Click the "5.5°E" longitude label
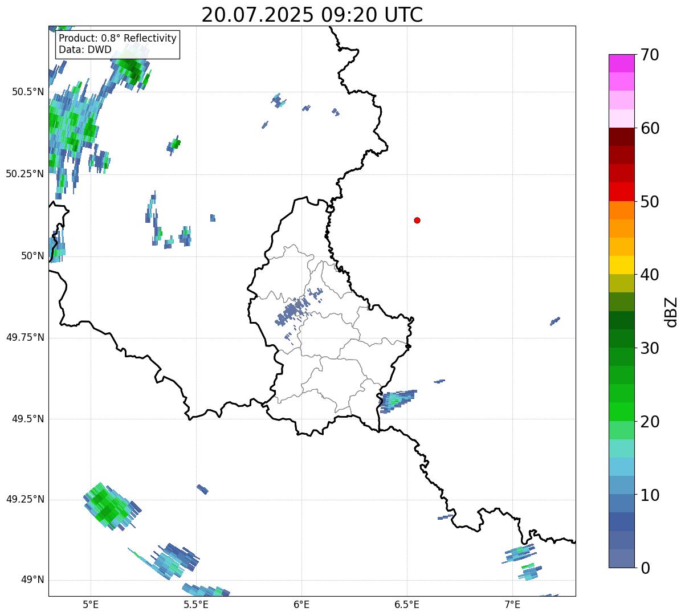This screenshot has height=616, width=685. coord(196,604)
